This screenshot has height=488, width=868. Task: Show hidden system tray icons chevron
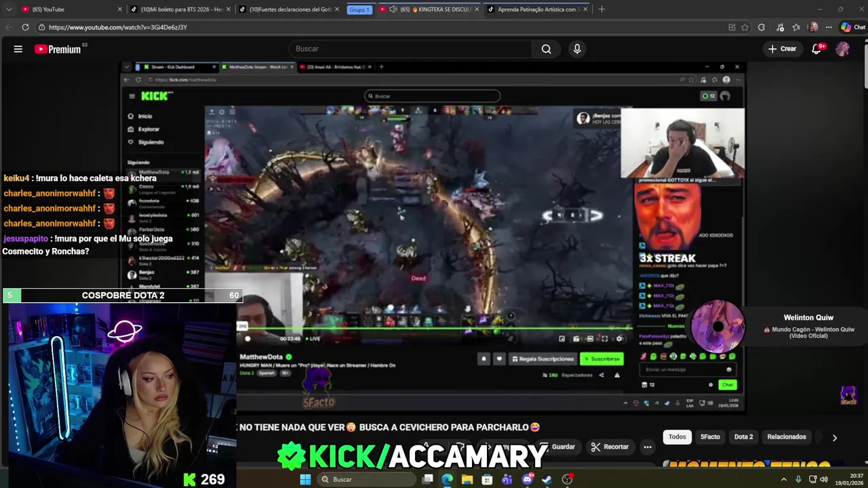784,479
